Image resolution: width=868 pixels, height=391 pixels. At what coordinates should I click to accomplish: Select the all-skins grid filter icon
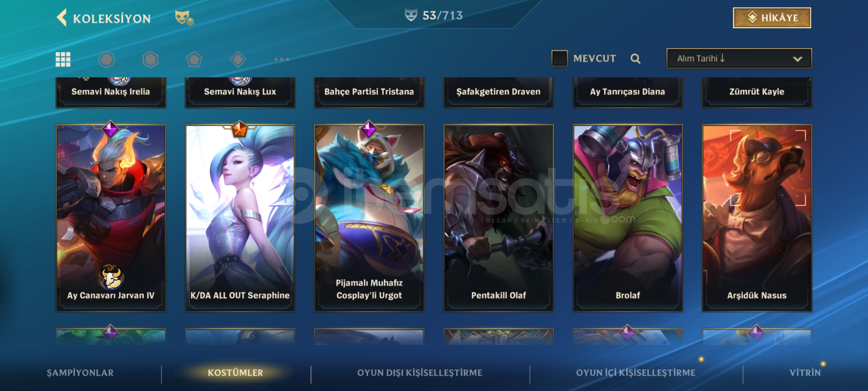point(63,59)
